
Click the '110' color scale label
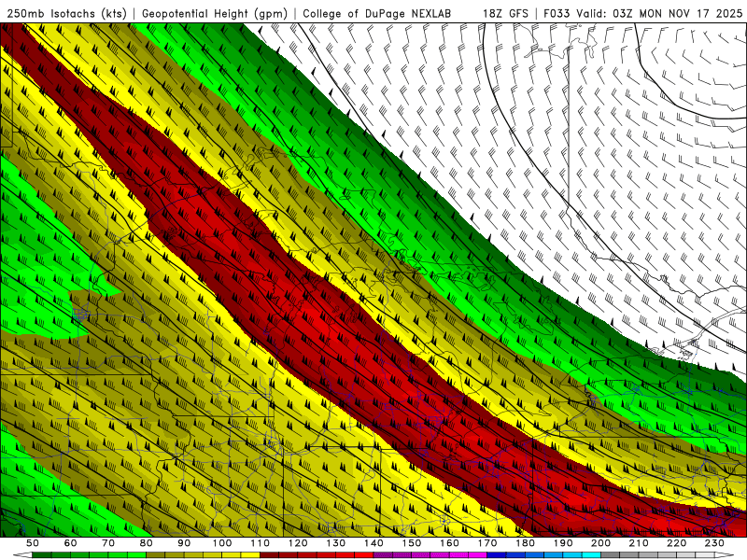tap(260, 543)
